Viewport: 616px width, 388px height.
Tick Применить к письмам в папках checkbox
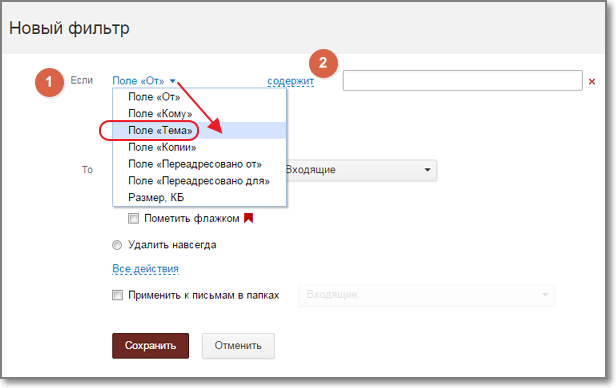tap(117, 295)
